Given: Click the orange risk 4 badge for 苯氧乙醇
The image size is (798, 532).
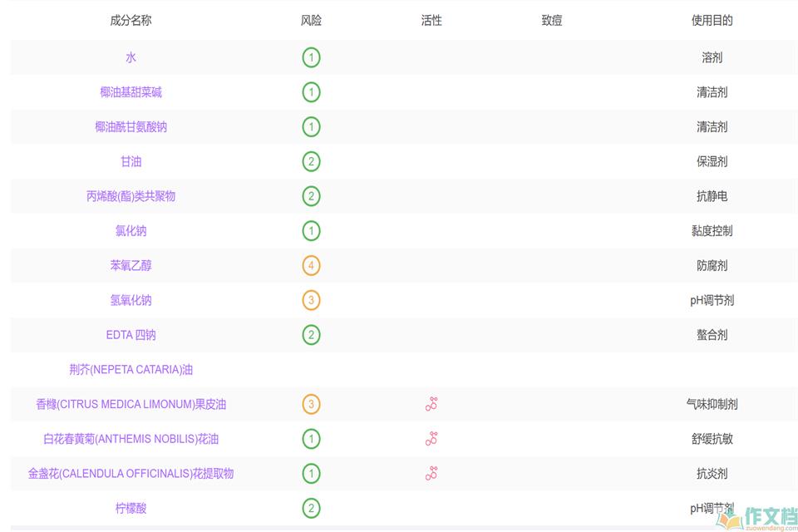Looking at the screenshot, I should (x=311, y=266).
